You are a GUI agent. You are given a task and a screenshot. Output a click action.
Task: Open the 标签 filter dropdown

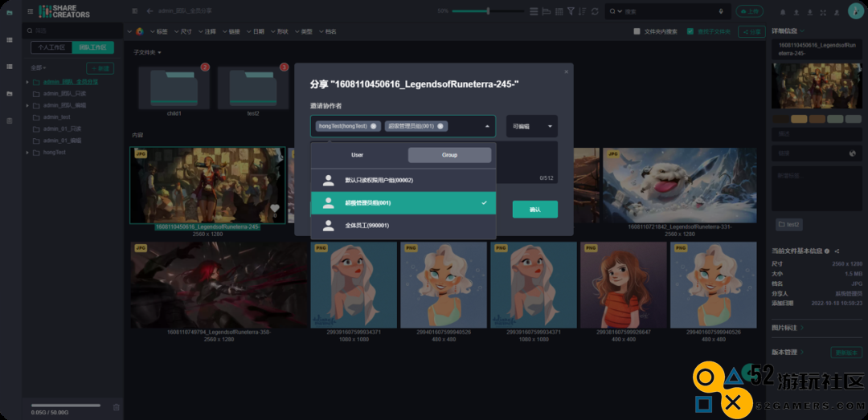158,31
